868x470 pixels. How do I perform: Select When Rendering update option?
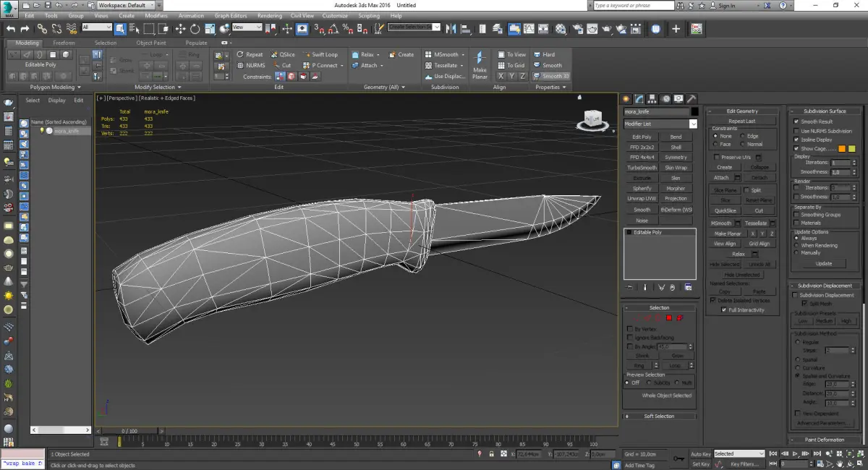(797, 246)
